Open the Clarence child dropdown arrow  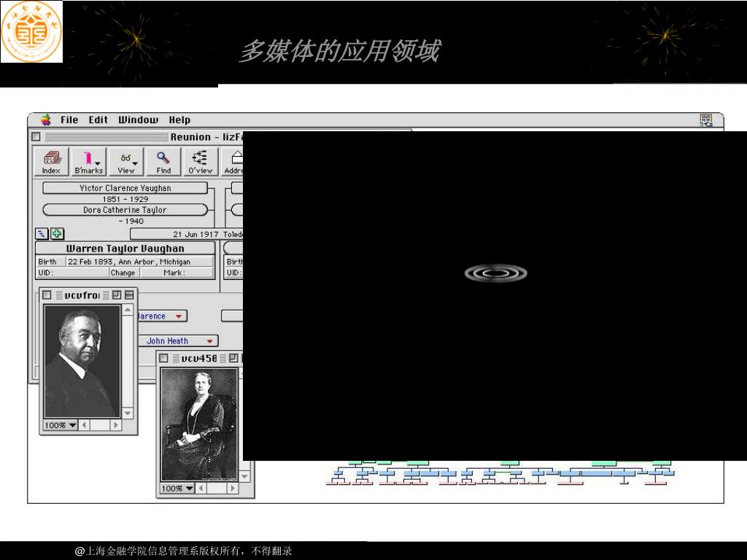click(x=179, y=316)
